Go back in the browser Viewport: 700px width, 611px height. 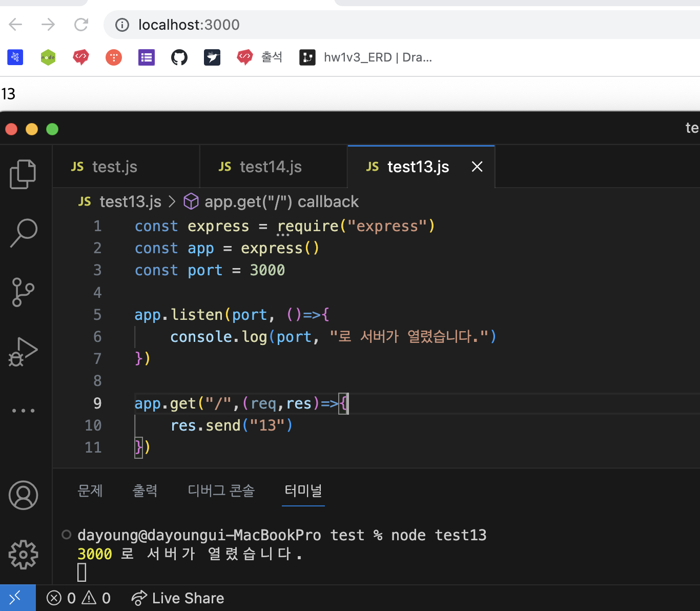[16, 24]
